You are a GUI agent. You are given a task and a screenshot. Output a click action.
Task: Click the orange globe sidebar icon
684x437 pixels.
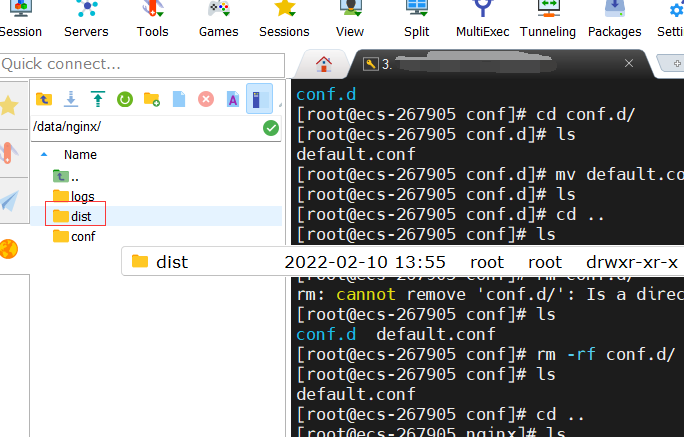tap(9, 249)
